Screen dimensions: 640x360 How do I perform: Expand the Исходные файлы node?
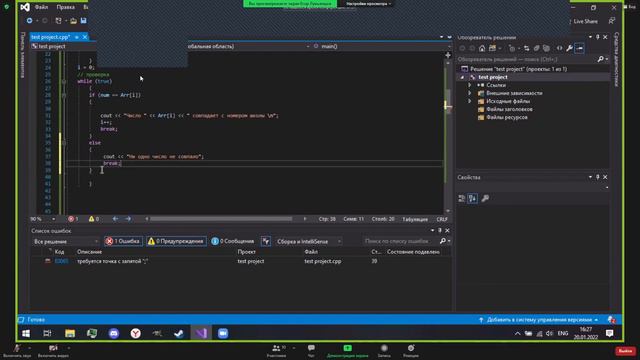[470, 101]
